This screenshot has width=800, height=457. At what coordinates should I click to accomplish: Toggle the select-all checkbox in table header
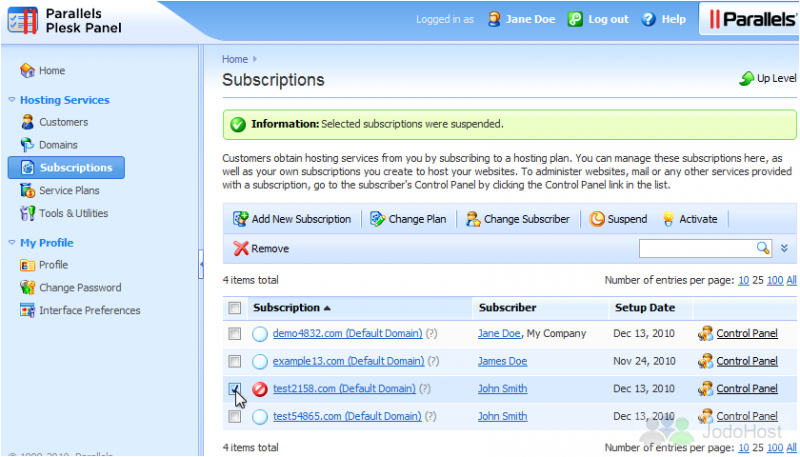[234, 308]
